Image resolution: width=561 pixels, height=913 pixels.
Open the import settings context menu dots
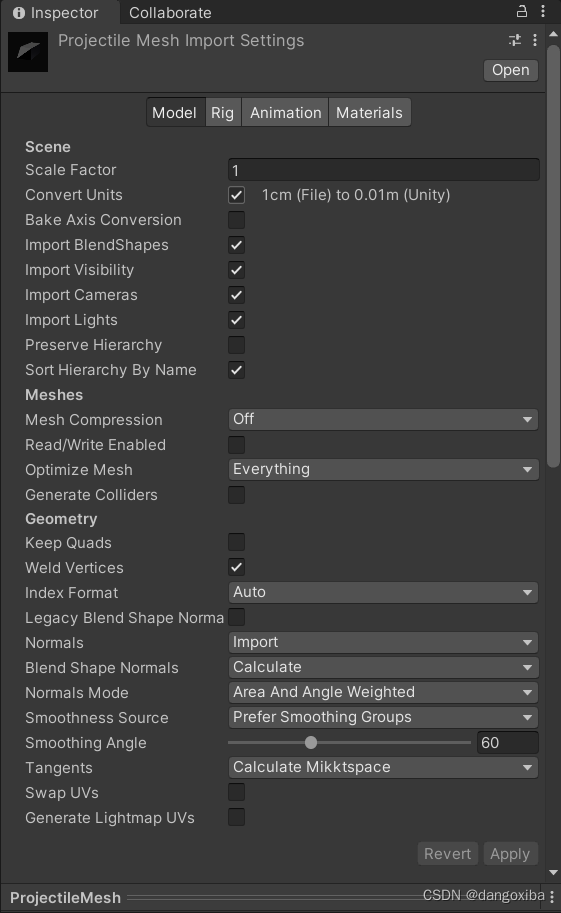[535, 40]
